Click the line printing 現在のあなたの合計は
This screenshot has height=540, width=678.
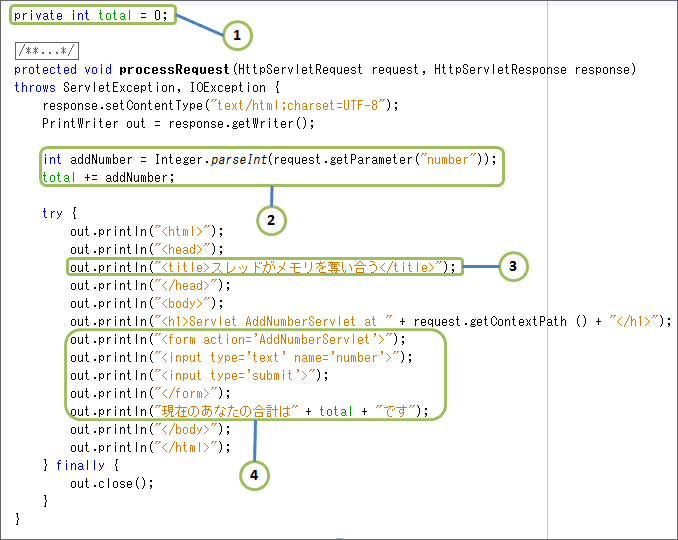coord(249,412)
